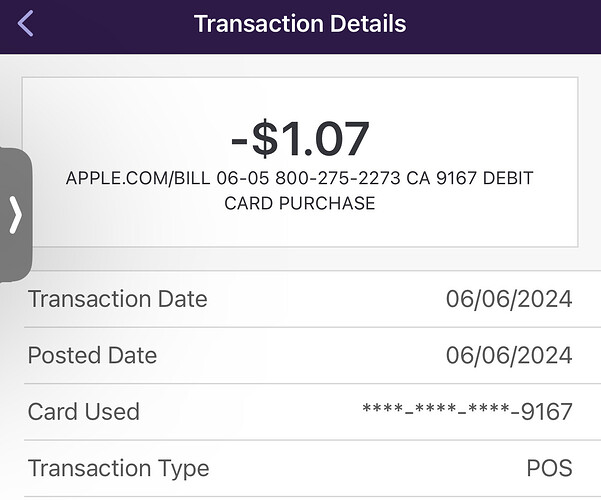Go back using the header arrow
The height and width of the screenshot is (500, 601).
coord(26,24)
